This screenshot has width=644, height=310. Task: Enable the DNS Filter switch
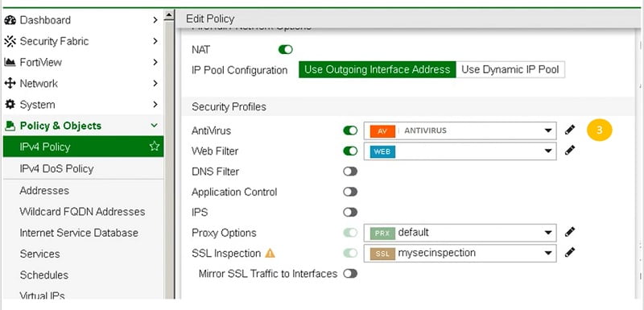350,172
